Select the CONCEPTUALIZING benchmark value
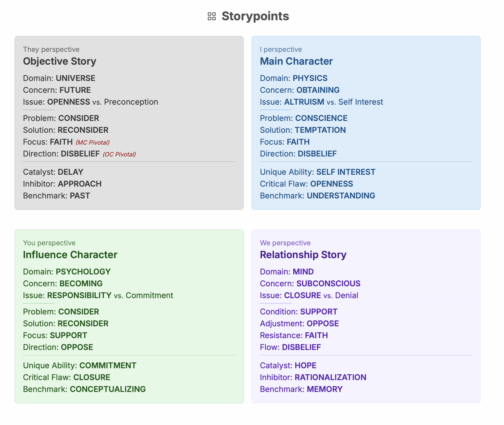Screen dimensions: 504x425 108,389
